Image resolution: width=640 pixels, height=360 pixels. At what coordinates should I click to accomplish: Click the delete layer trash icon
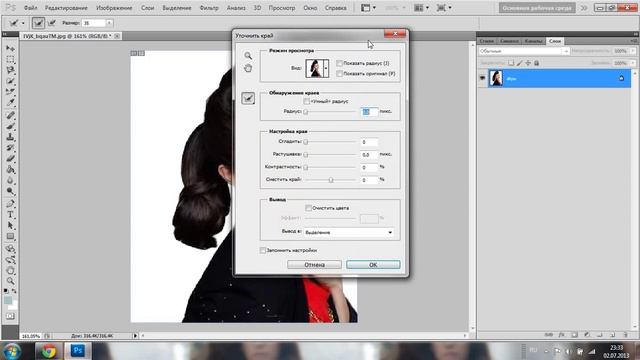coord(626,335)
